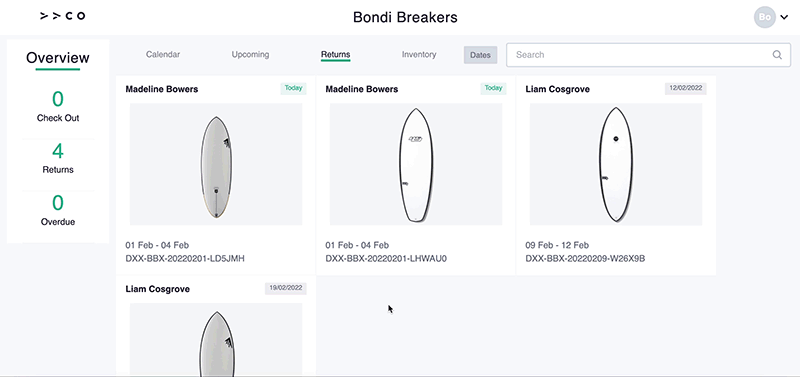Click booking code DXX-BBX-20220209-W26X9B
Image resolution: width=800 pixels, height=377 pixels.
pyautogui.click(x=585, y=259)
